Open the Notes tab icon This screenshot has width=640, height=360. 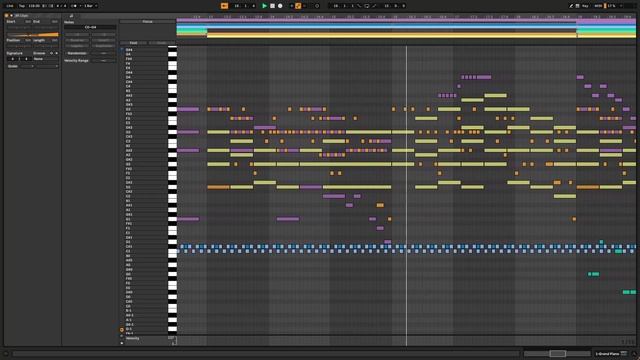pos(71,16)
